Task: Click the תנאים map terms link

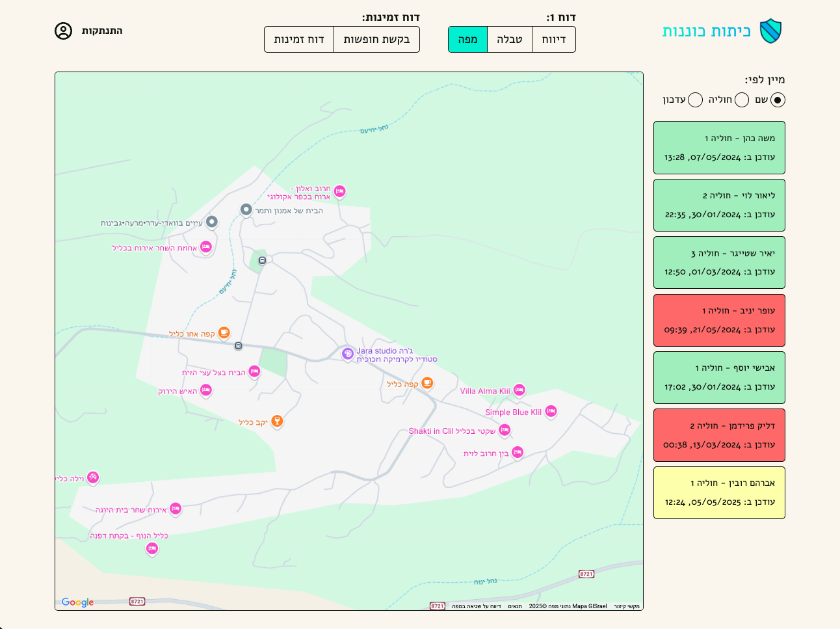Action: click(515, 606)
